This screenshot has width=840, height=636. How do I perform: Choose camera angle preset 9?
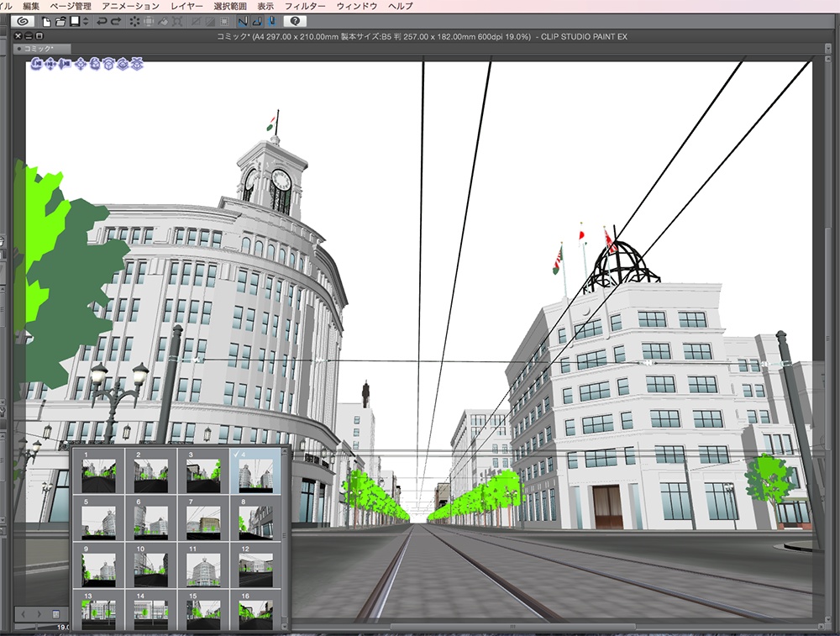pyautogui.click(x=98, y=565)
